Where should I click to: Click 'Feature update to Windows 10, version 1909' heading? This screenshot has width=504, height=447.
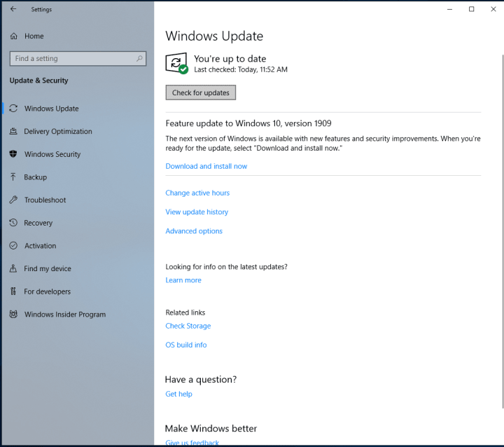tap(248, 123)
